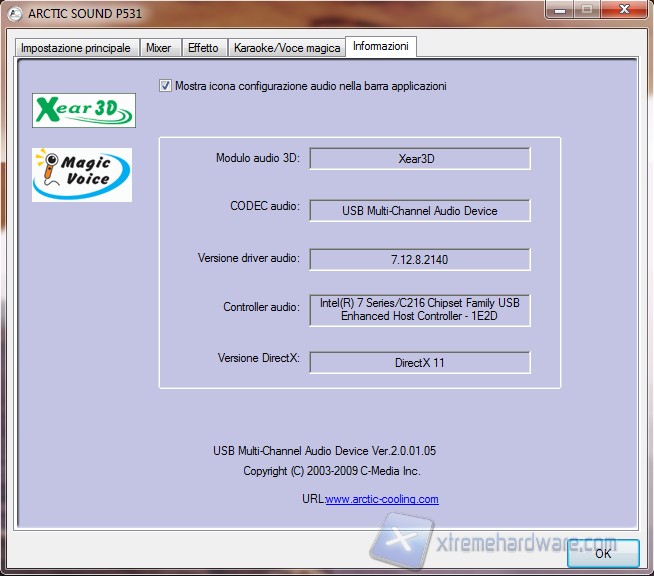The width and height of the screenshot is (654, 576).
Task: Click the DirectX 11 version field
Action: click(419, 362)
